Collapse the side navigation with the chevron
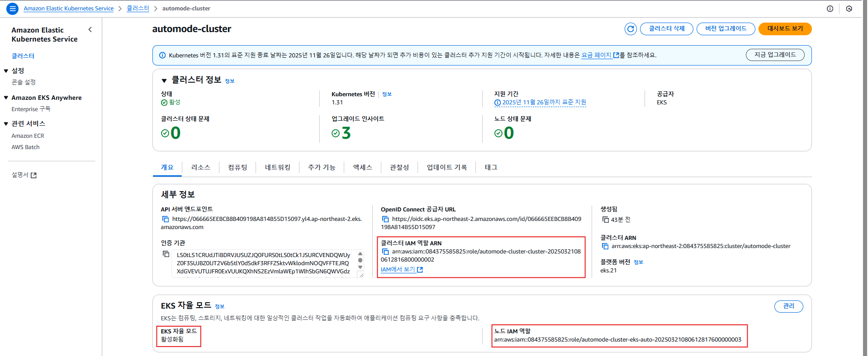The width and height of the screenshot is (868, 356). pos(90,30)
